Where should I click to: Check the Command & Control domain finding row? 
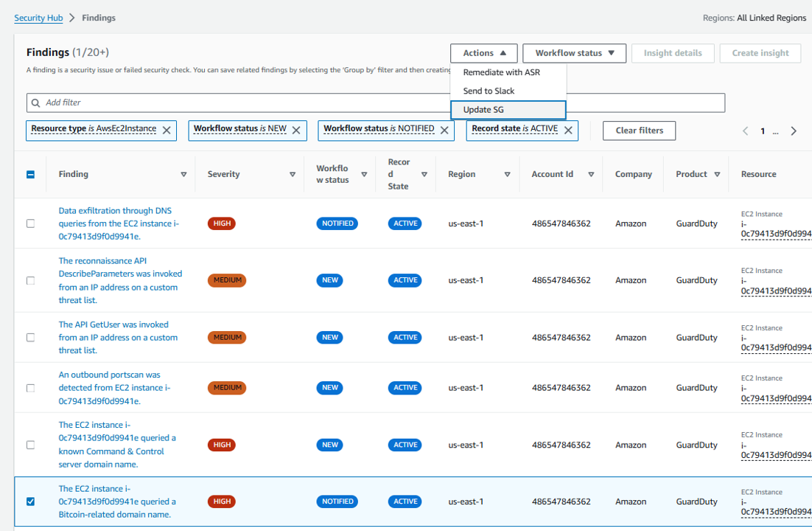click(x=30, y=445)
